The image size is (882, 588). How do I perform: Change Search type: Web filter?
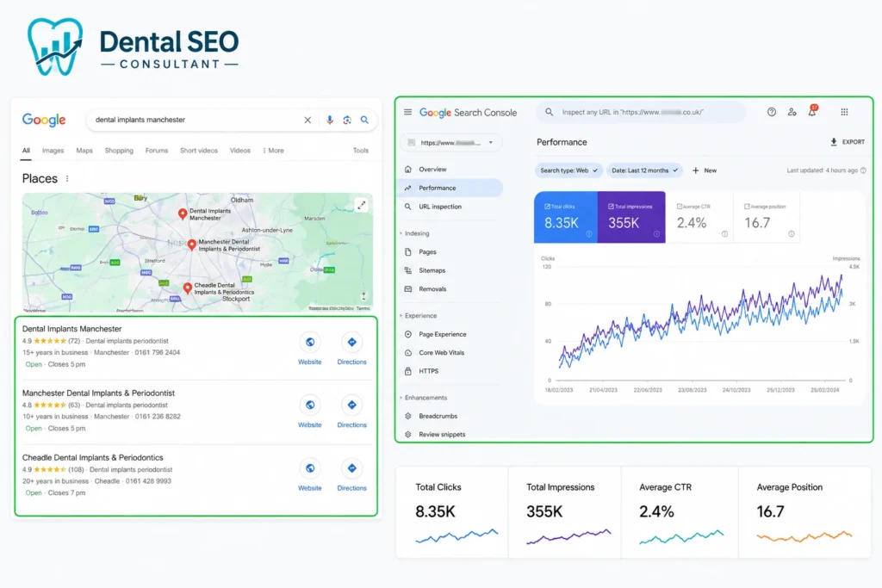click(x=568, y=170)
